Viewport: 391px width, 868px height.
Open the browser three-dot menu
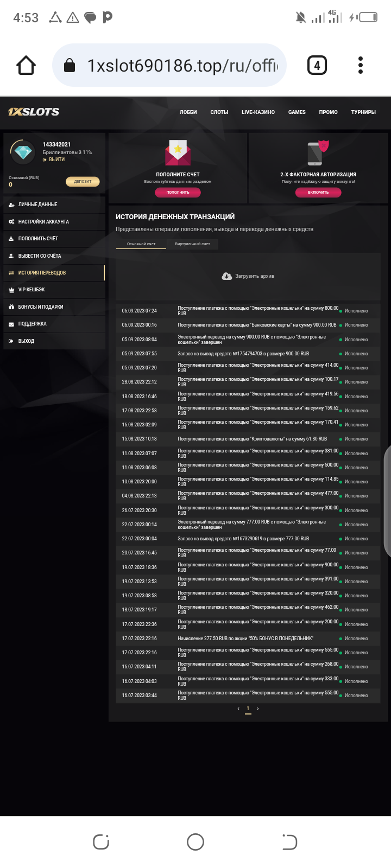(360, 65)
